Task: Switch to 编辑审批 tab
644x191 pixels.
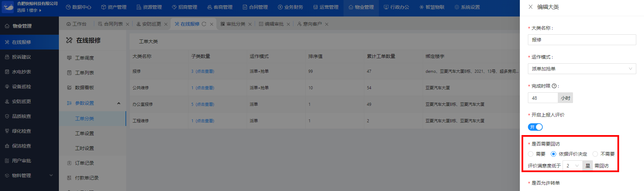Action: (271, 24)
